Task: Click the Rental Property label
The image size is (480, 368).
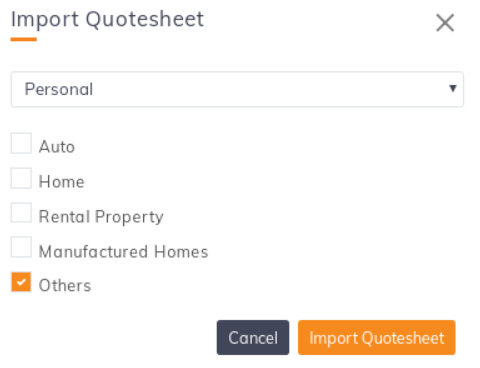Action: coord(101,217)
